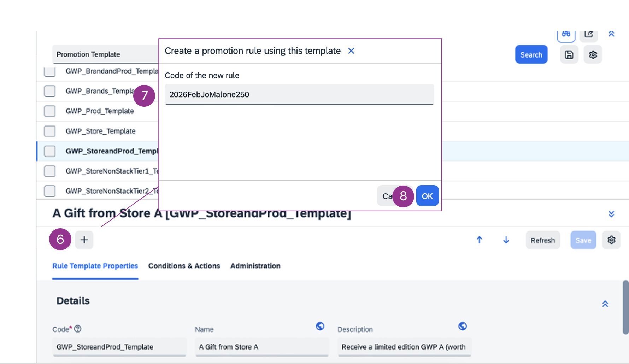Click the Code of the new rule field
This screenshot has width=629, height=364.
[x=299, y=94]
